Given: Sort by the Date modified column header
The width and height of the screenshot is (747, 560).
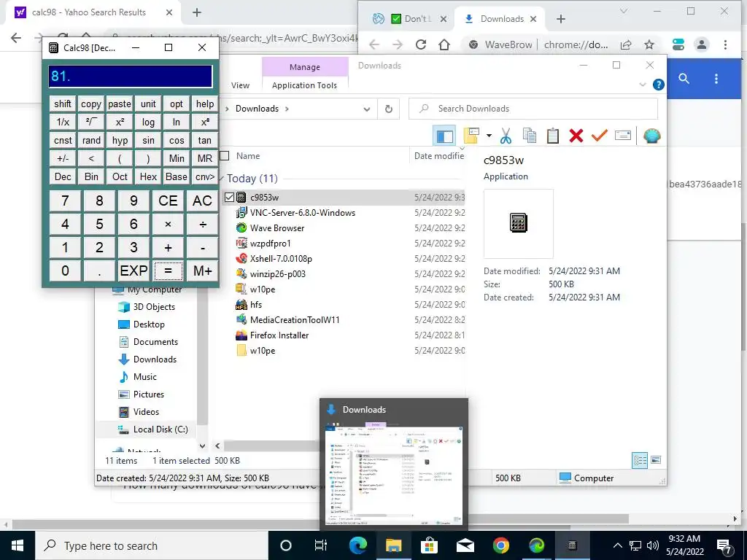Looking at the screenshot, I should coord(438,156).
